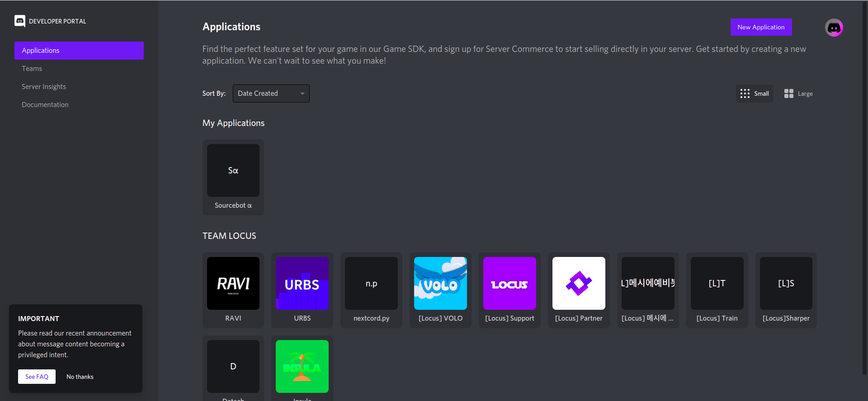This screenshot has height=401, width=868.
Task: Open the Sort By Date Created dropdown
Action: [271, 93]
